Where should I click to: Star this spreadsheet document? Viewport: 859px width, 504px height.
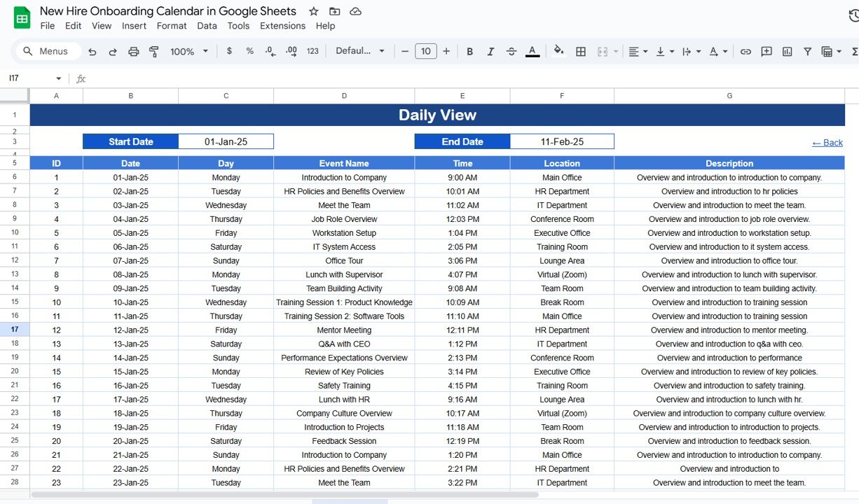pyautogui.click(x=314, y=11)
